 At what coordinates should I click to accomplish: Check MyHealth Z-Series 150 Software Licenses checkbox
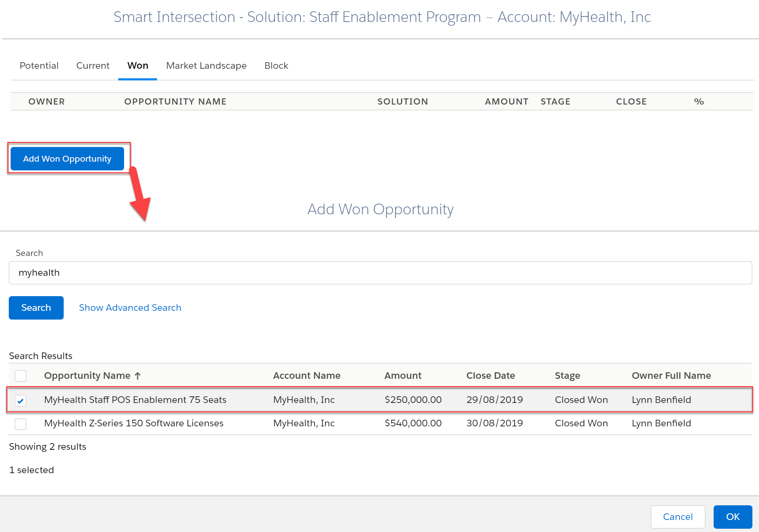[x=20, y=424]
